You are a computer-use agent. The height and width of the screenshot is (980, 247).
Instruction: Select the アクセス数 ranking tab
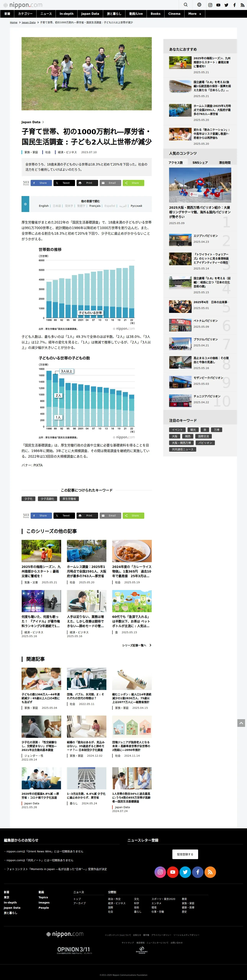176,162
